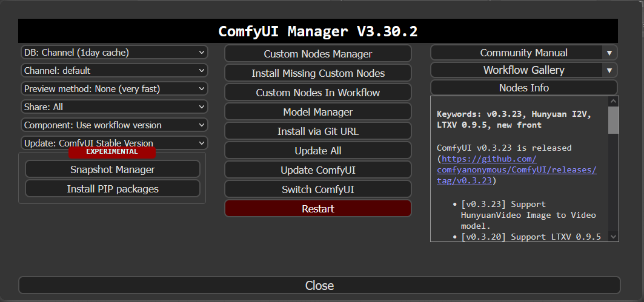Click Install Missing Custom Nodes
644x302 pixels.
coord(318,73)
